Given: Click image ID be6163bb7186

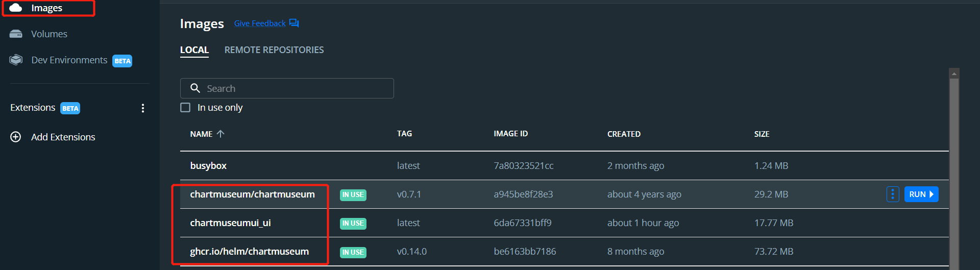Looking at the screenshot, I should 525,252.
